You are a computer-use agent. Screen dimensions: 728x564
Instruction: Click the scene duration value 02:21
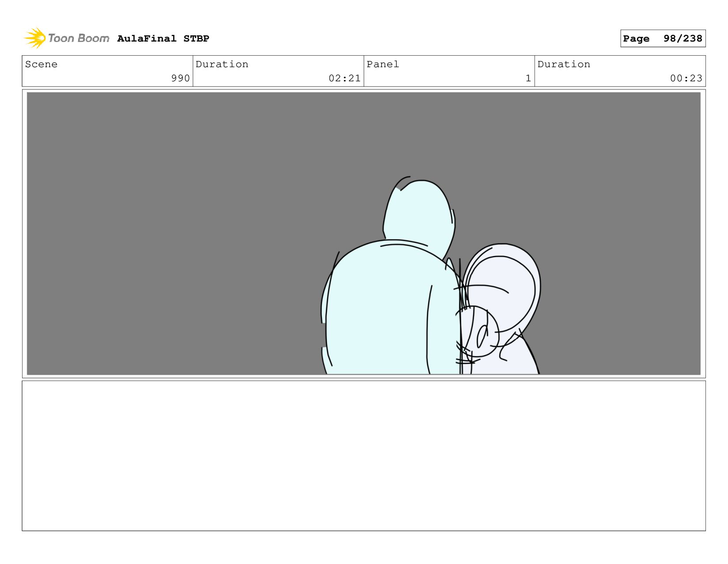(345, 78)
